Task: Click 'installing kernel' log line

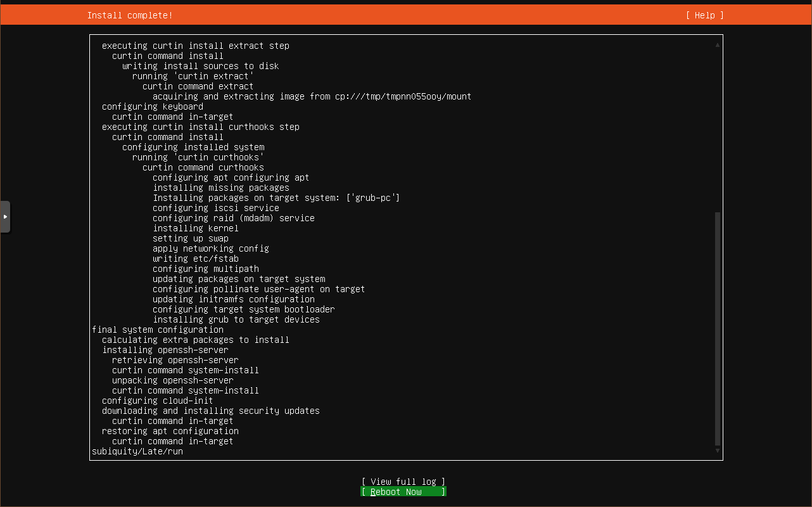Action: click(x=196, y=228)
